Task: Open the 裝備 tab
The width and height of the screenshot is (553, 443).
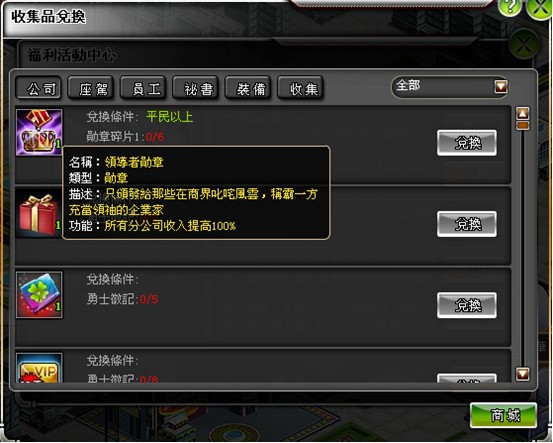Action: (x=248, y=88)
